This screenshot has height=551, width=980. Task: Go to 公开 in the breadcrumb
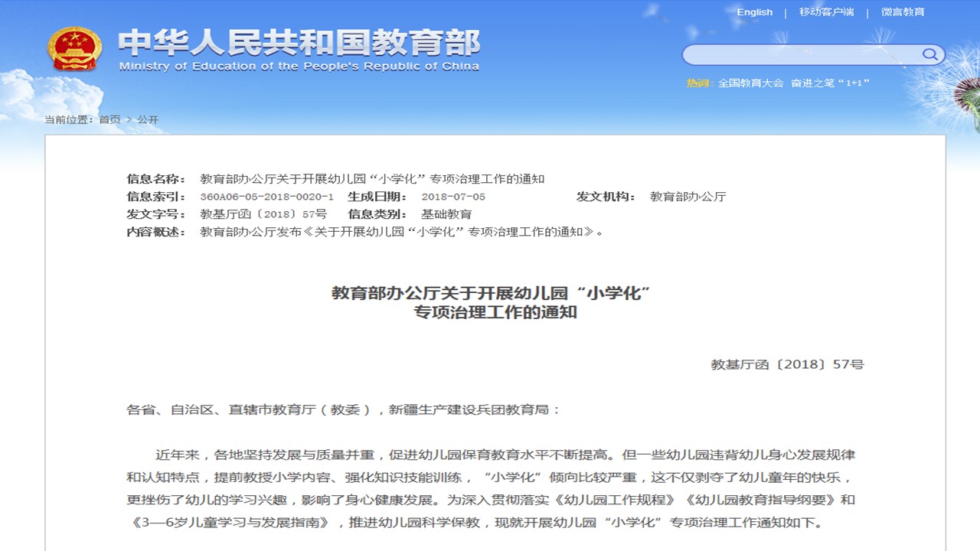(x=148, y=120)
